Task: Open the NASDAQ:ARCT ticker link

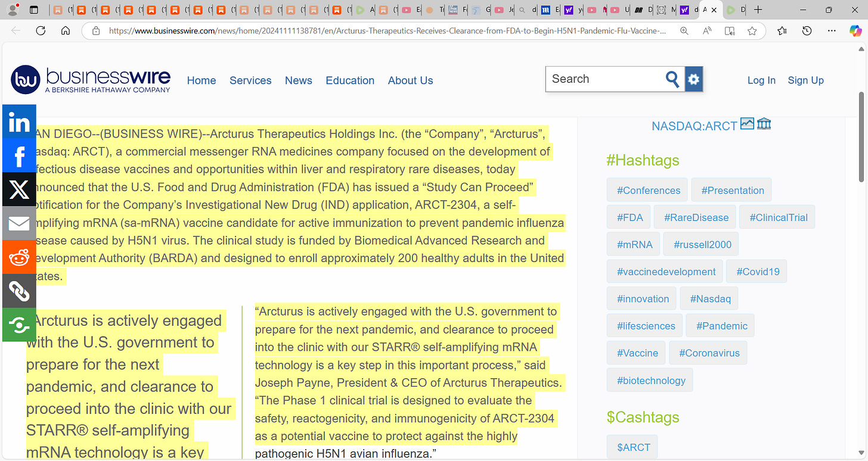Action: click(695, 126)
